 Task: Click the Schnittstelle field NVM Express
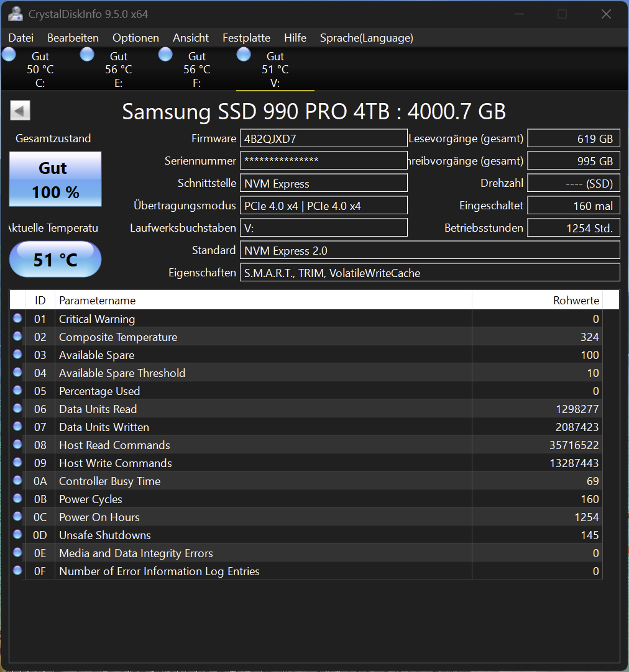324,183
